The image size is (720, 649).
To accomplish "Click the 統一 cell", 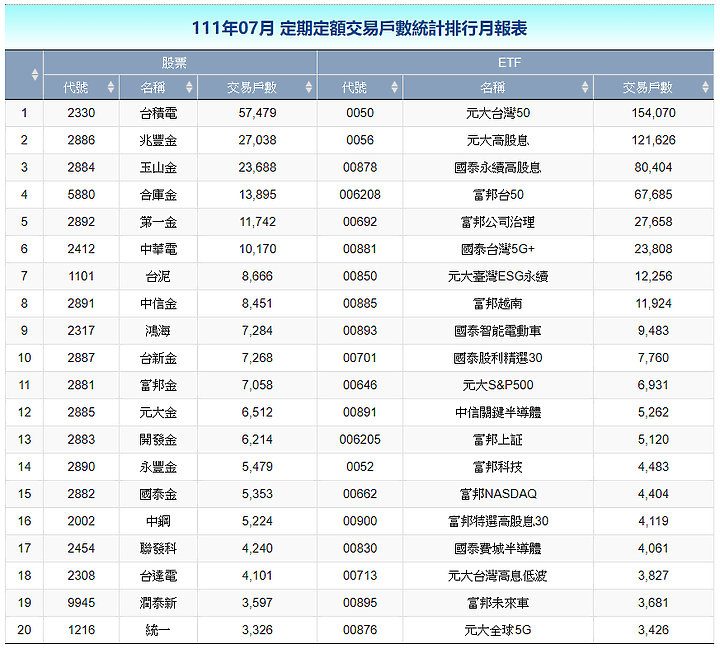I will click(158, 630).
